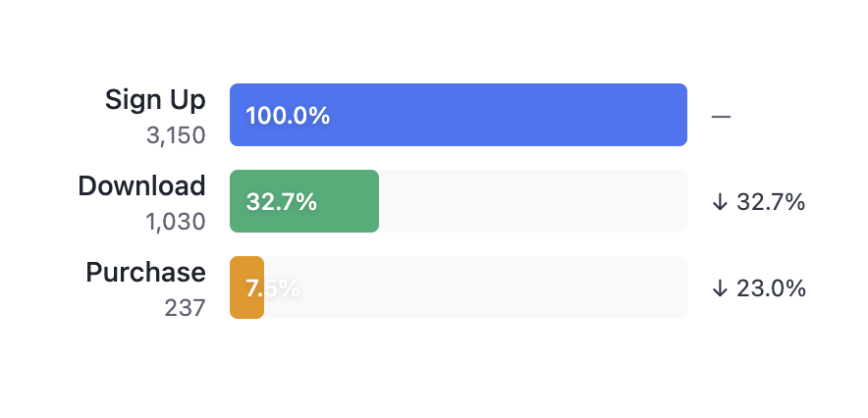Viewport: 868px width, 418px height.
Task: Click the Sign Up step label
Action: tap(155, 99)
